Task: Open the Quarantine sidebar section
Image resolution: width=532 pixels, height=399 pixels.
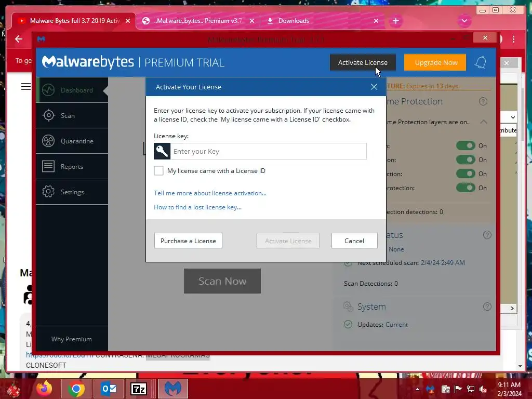Action: 72,141
